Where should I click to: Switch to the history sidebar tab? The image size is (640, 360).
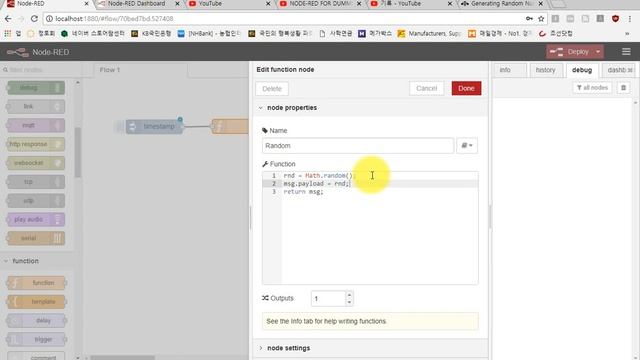pos(546,70)
